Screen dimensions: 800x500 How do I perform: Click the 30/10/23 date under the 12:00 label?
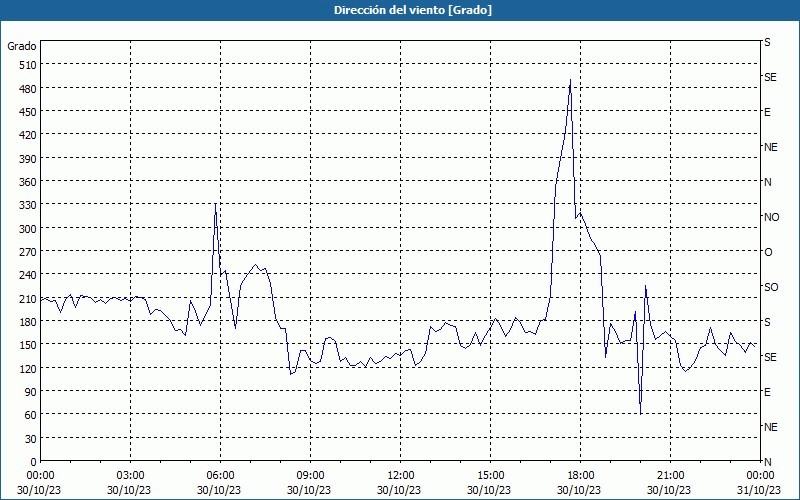(x=399, y=490)
